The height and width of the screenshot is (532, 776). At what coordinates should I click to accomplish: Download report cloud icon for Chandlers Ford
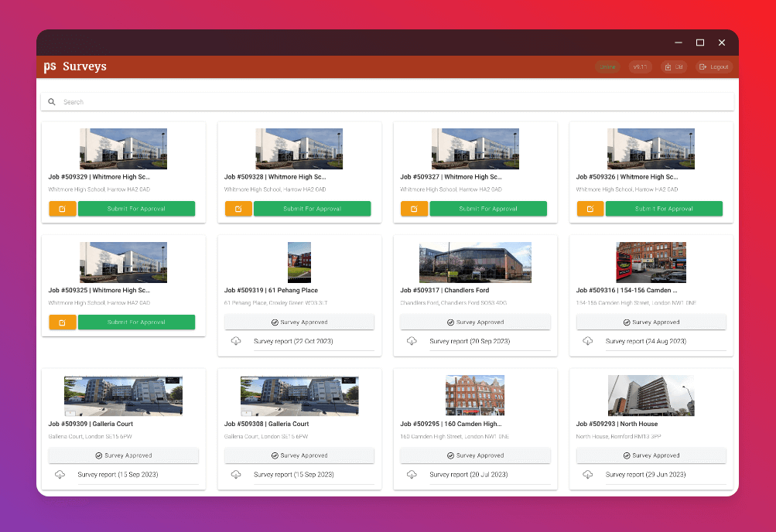412,341
